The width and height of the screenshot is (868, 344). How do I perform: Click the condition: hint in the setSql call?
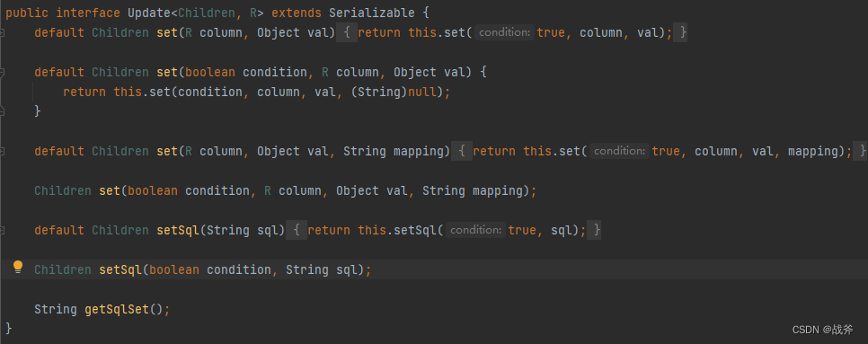click(475, 230)
